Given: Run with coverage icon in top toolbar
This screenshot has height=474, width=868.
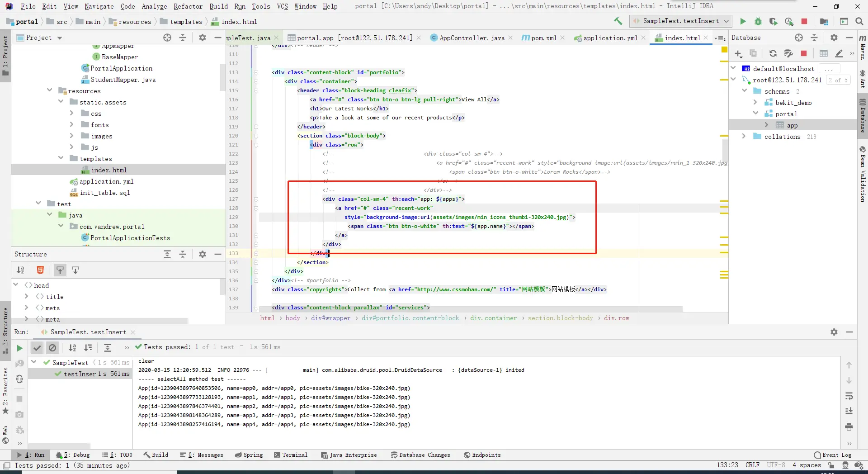Looking at the screenshot, I should coord(774,21).
